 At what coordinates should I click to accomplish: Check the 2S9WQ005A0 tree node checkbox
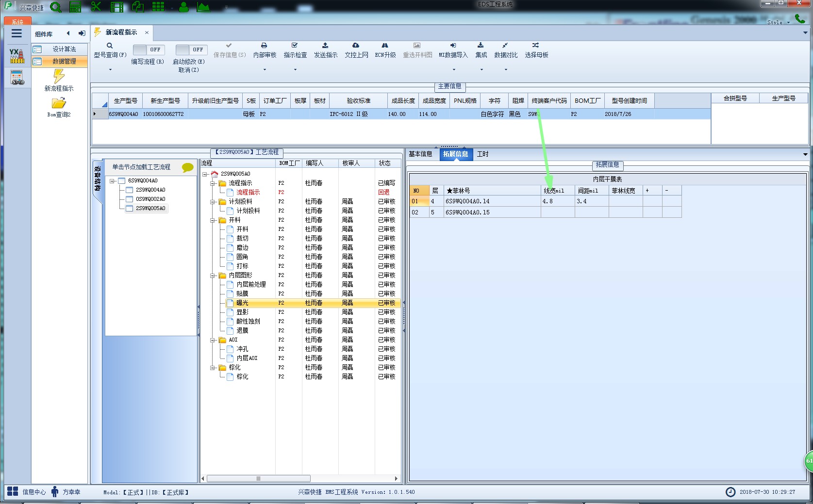click(130, 209)
